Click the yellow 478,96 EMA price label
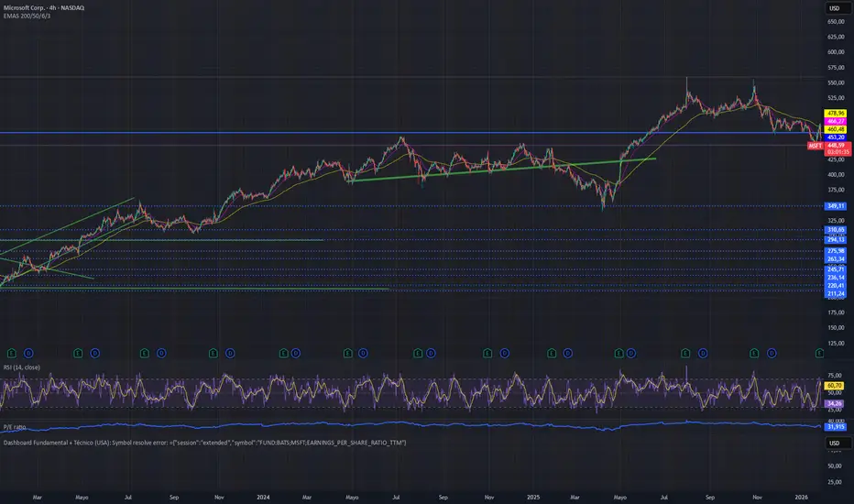Screen dimensions: 854x504 (836, 114)
